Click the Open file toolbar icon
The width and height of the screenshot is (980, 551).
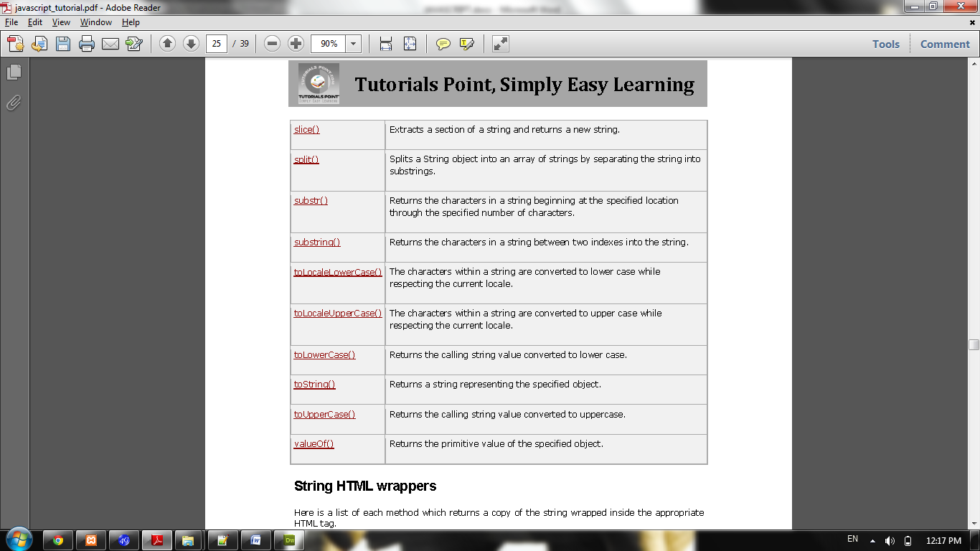point(39,44)
